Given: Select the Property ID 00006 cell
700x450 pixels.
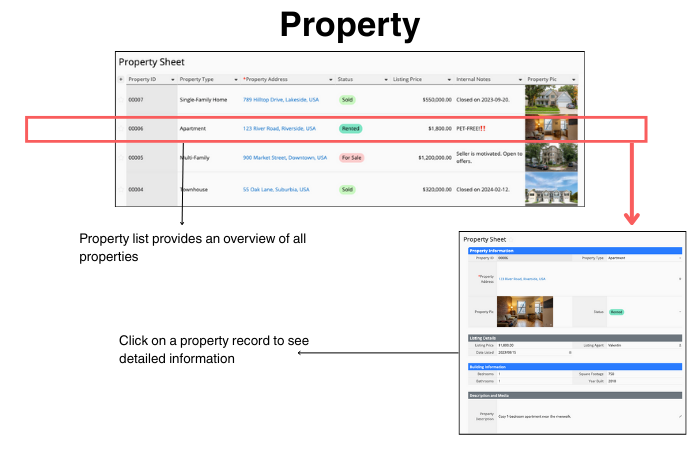Looking at the screenshot, I should point(136,129).
